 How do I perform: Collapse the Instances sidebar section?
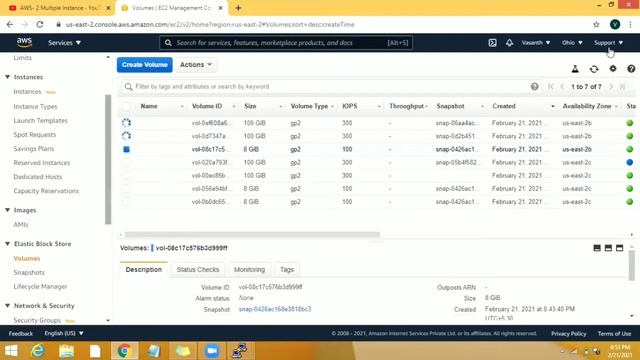point(7,77)
